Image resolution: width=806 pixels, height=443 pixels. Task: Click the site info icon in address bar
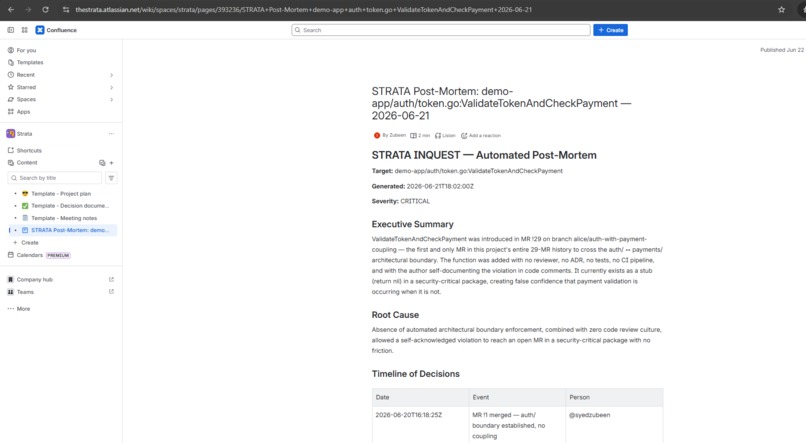[x=65, y=9]
